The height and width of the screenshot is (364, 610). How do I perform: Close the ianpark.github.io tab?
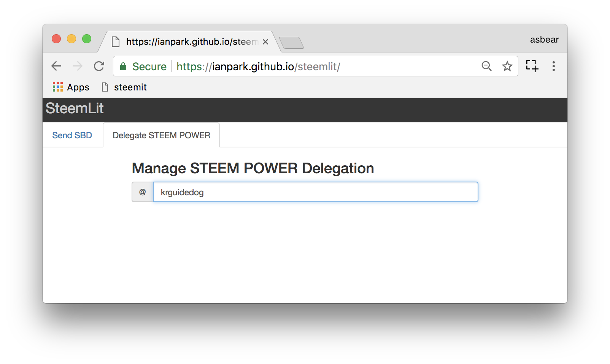click(x=265, y=42)
